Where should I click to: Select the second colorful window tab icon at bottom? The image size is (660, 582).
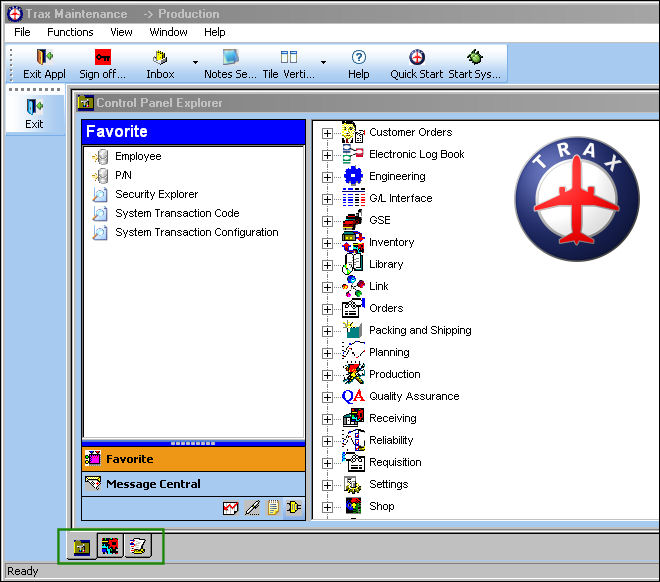click(x=110, y=546)
